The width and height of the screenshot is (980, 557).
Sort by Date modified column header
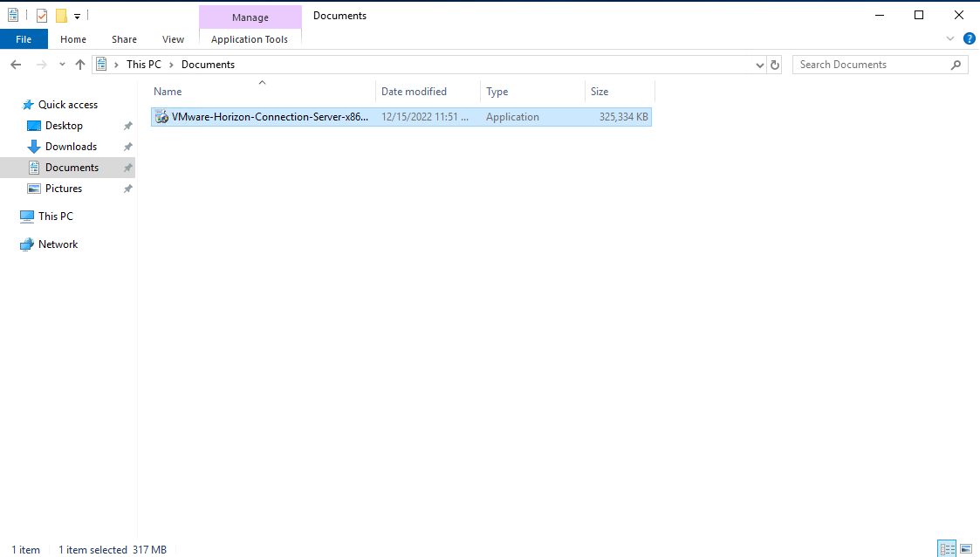[428, 92]
